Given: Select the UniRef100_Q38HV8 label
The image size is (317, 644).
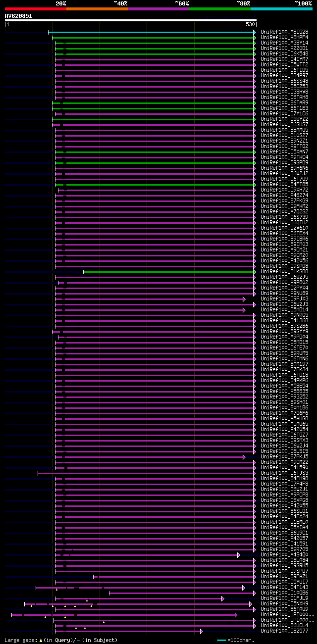Looking at the screenshot, I should point(284,92).
